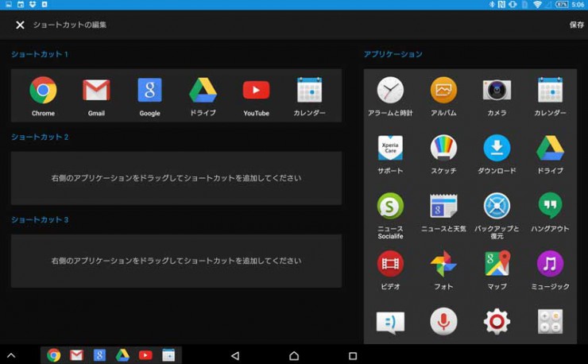
Task: Close shortcut editing with X button
Action: [x=20, y=25]
